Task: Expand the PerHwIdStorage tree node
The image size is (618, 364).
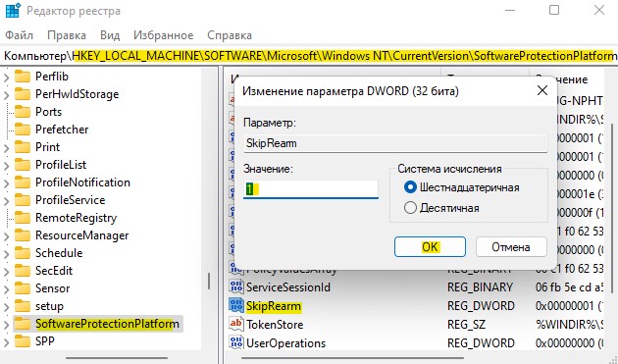Action: [6, 94]
